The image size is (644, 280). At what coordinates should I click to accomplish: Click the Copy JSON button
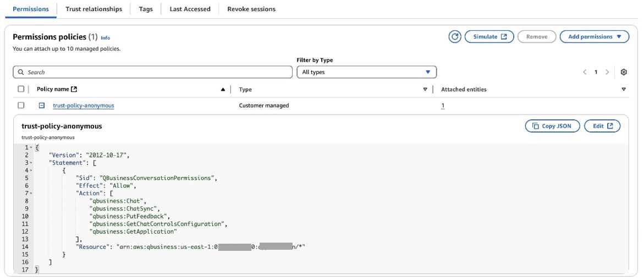click(x=552, y=126)
